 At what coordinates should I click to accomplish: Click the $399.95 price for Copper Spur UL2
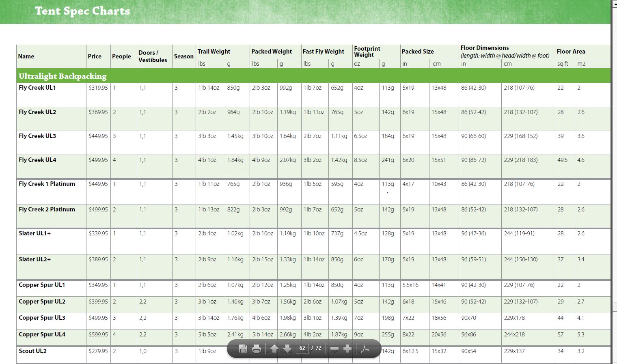[98, 302]
